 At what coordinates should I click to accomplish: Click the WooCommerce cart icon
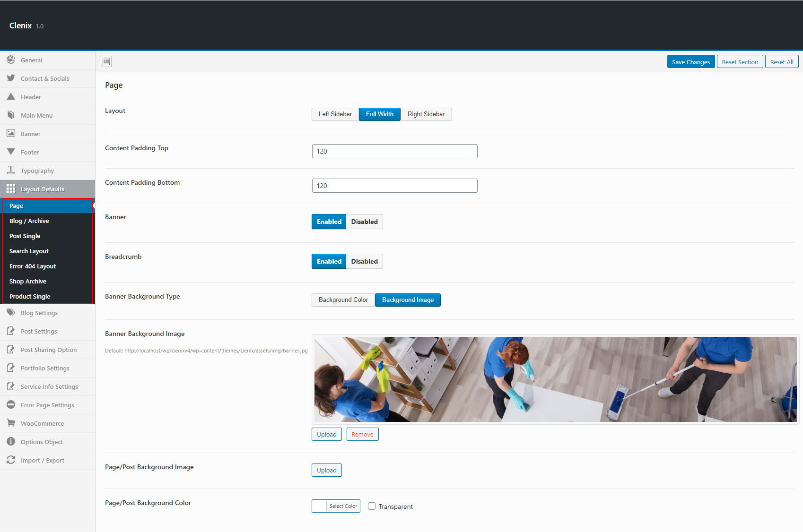pos(11,423)
